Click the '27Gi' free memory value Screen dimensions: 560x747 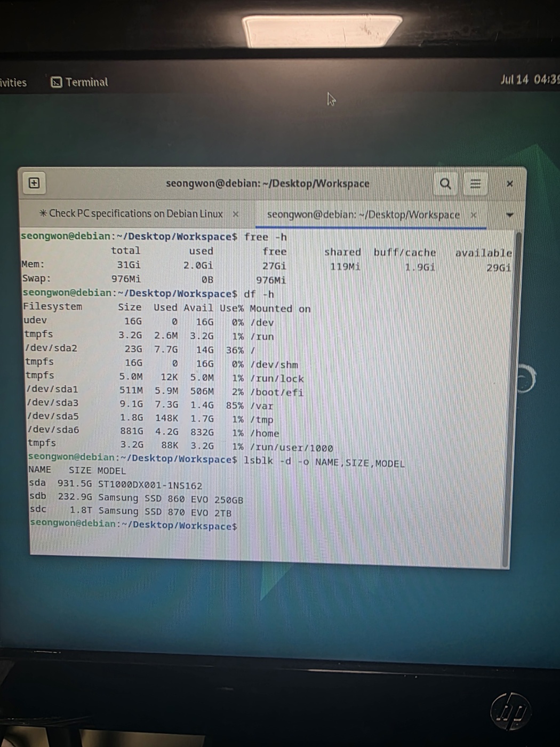click(x=274, y=266)
